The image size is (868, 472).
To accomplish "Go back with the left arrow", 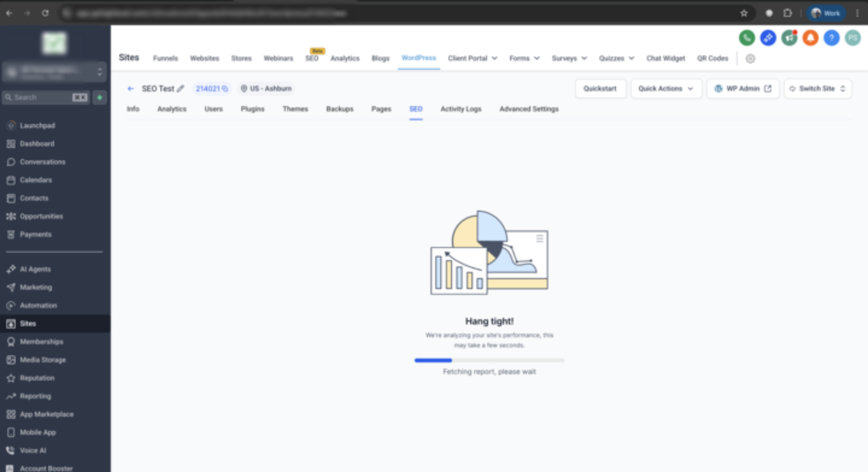I will [x=131, y=89].
